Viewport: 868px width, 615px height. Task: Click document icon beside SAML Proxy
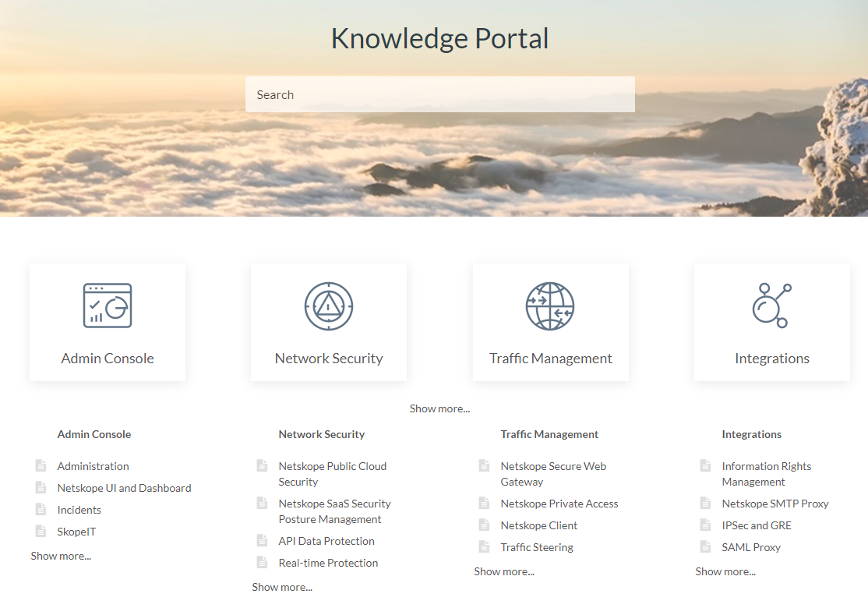click(705, 546)
